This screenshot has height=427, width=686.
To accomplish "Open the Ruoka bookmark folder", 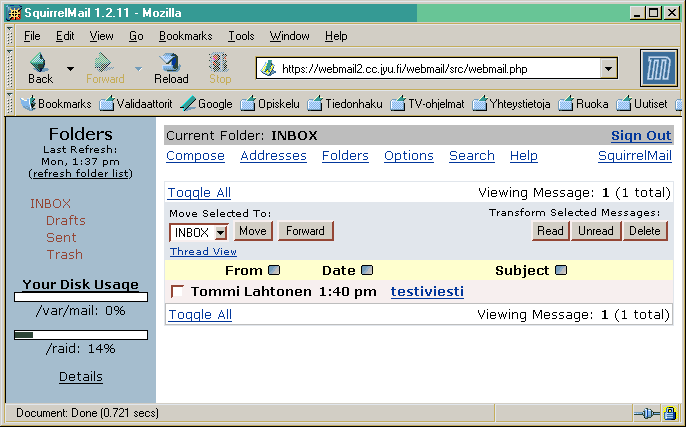I will pyautogui.click(x=583, y=104).
